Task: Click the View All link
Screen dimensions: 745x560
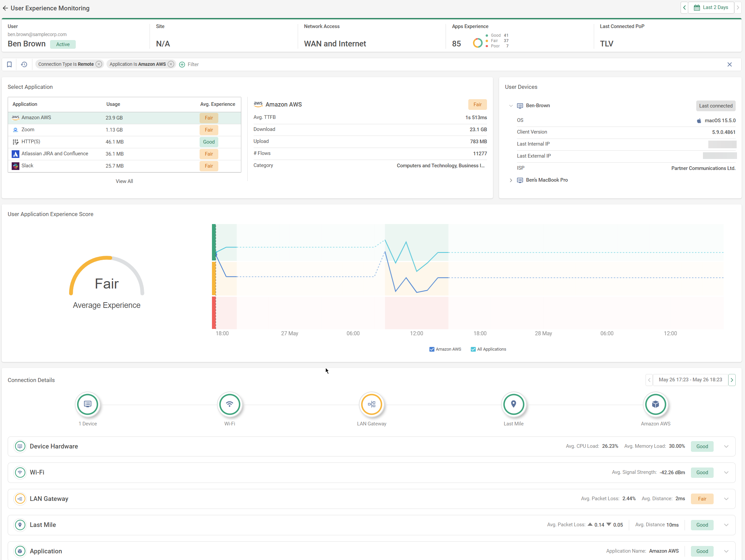Action: click(124, 181)
